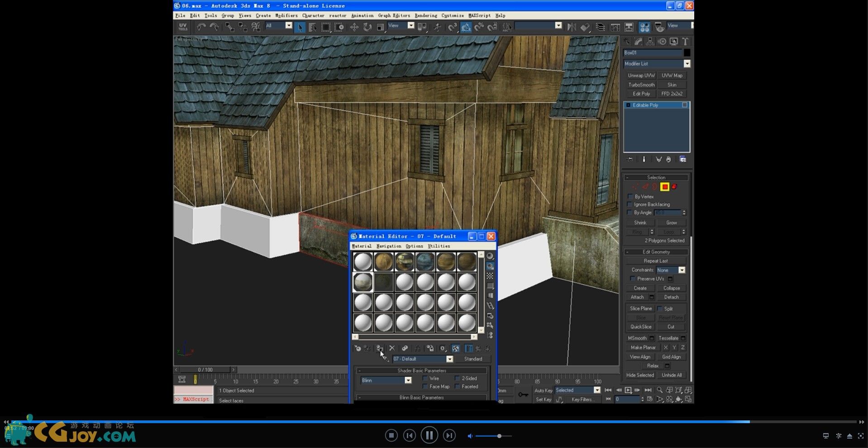Open the Rendering menu
The image size is (868, 448).
point(426,15)
